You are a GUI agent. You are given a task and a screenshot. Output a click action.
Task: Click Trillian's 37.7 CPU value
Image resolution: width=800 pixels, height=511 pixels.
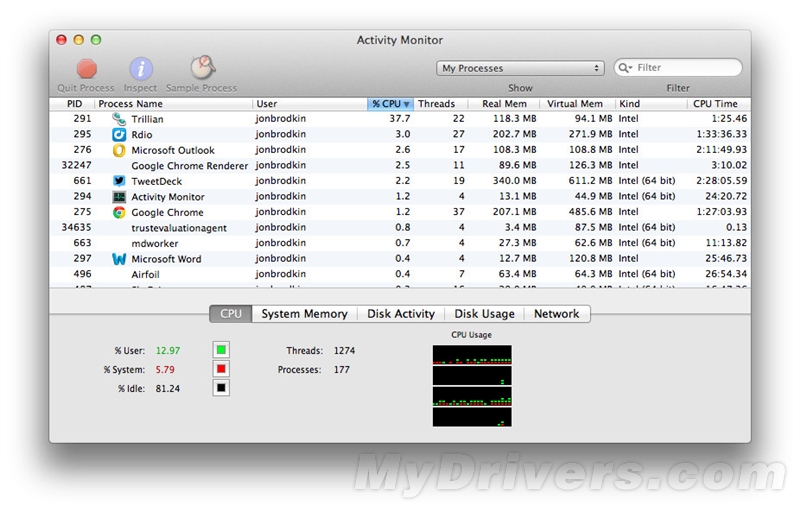pyautogui.click(x=399, y=118)
